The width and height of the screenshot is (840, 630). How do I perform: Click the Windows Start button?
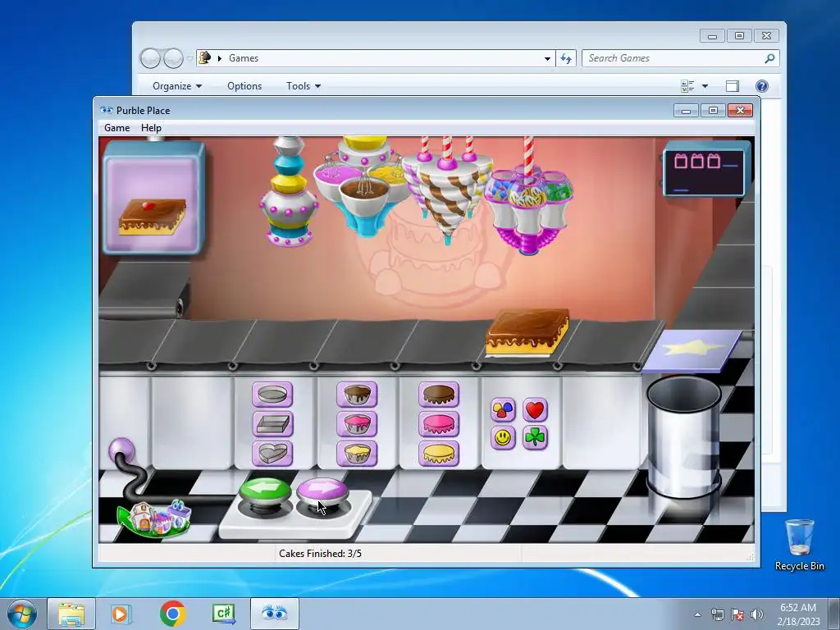coord(21,614)
